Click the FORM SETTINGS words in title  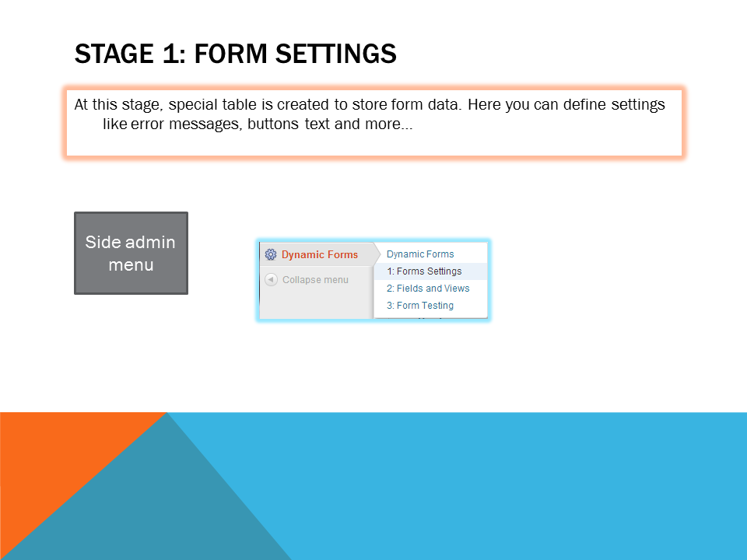pos(296,54)
